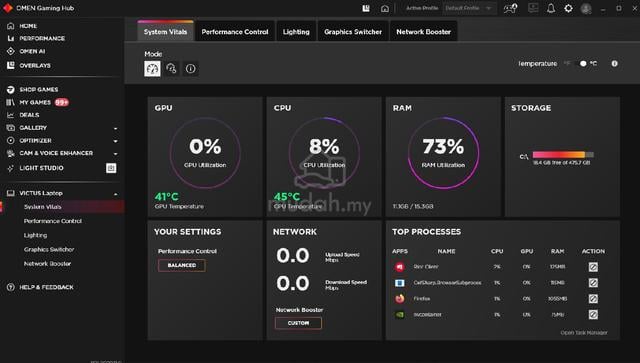This screenshot has height=363, width=640.
Task: Select the System Vitals tab
Action: point(165,31)
